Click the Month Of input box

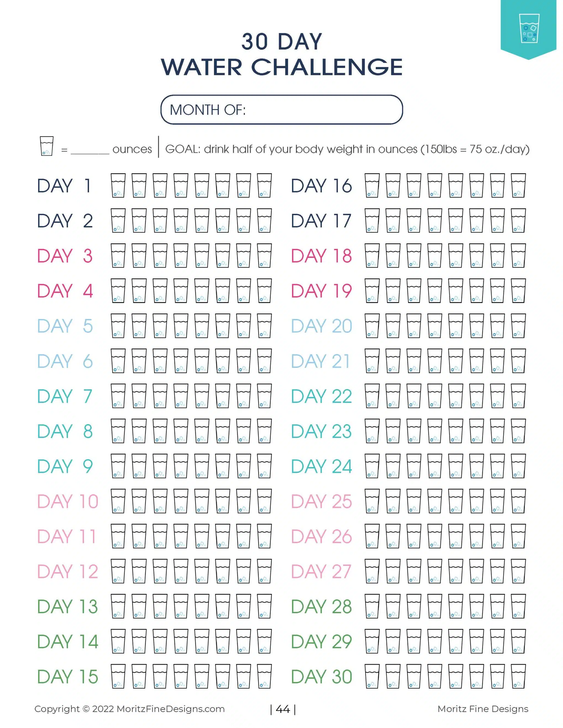[x=281, y=110]
